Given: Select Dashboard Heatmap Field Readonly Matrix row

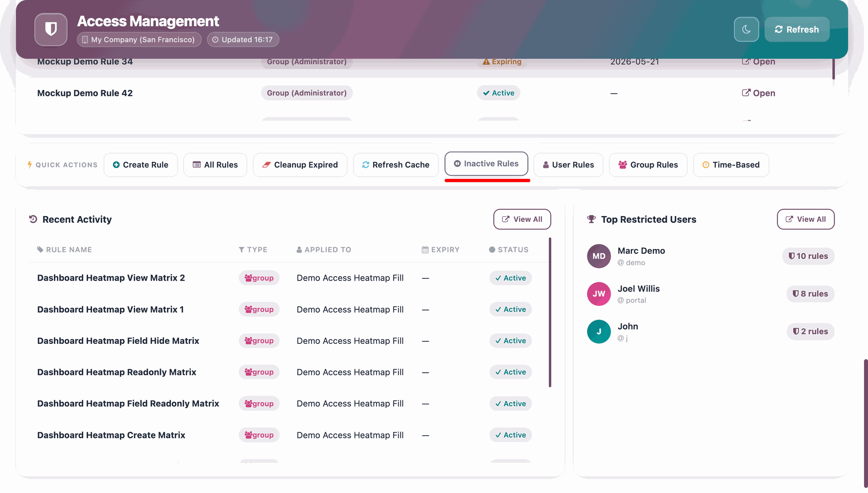Looking at the screenshot, I should click(288, 404).
